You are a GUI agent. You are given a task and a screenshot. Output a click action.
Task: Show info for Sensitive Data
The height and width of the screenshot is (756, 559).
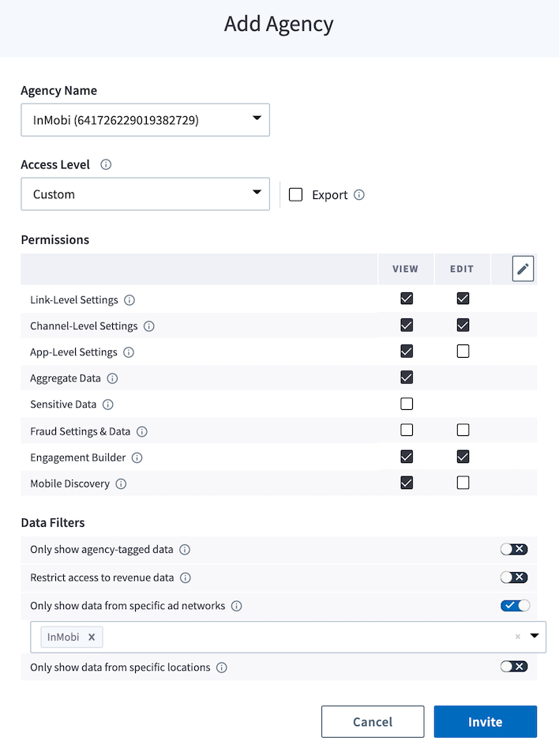[108, 404]
